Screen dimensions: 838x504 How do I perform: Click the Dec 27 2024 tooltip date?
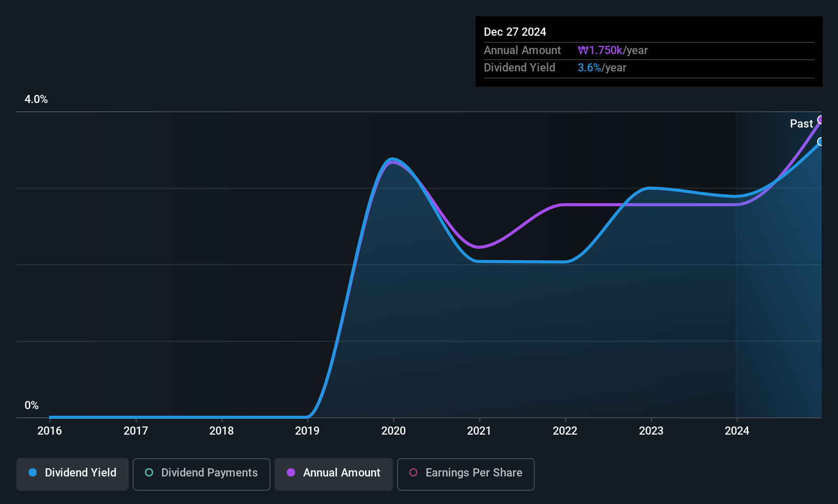(515, 32)
